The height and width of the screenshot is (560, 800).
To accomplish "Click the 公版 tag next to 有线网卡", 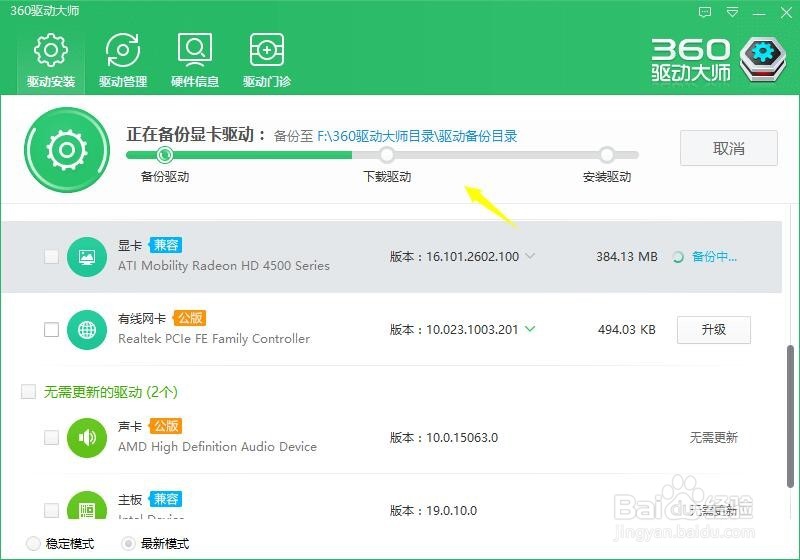I will (190, 318).
